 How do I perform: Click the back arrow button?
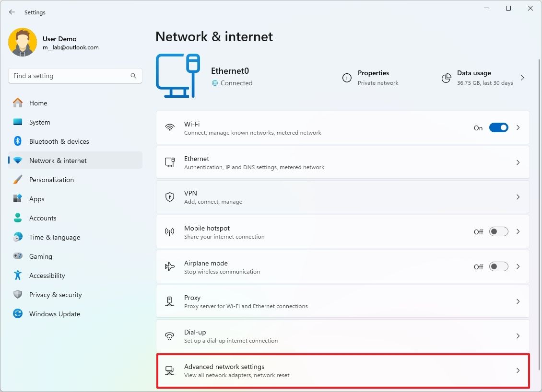12,12
